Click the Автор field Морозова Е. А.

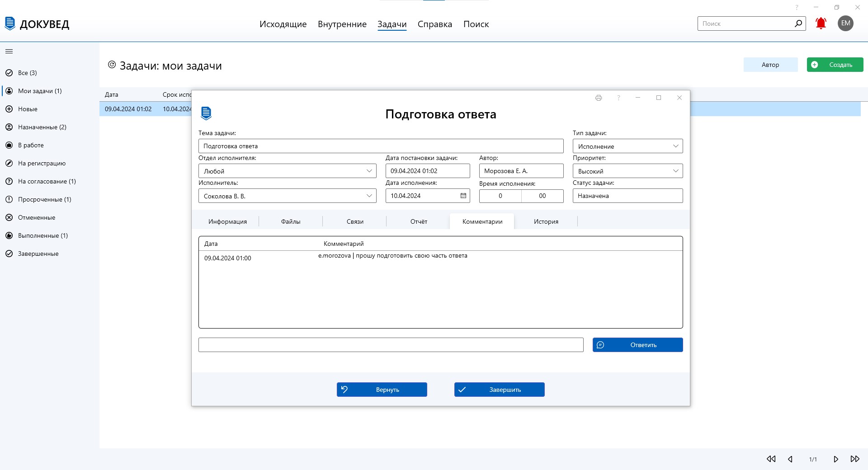521,171
